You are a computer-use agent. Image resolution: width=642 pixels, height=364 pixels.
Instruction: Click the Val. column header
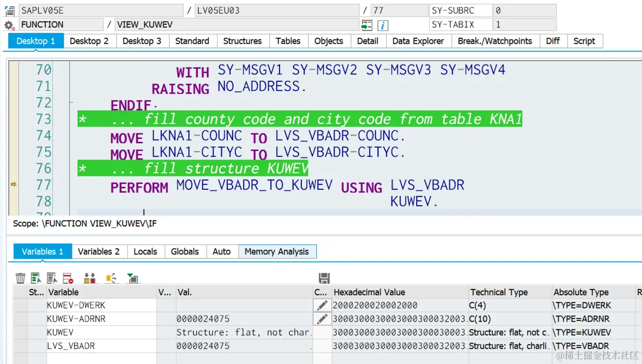click(x=244, y=292)
